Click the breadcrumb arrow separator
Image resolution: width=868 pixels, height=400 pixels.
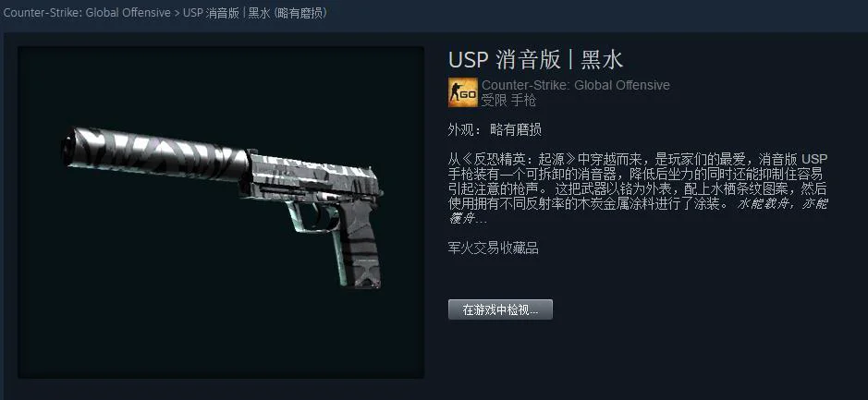pyautogui.click(x=177, y=13)
